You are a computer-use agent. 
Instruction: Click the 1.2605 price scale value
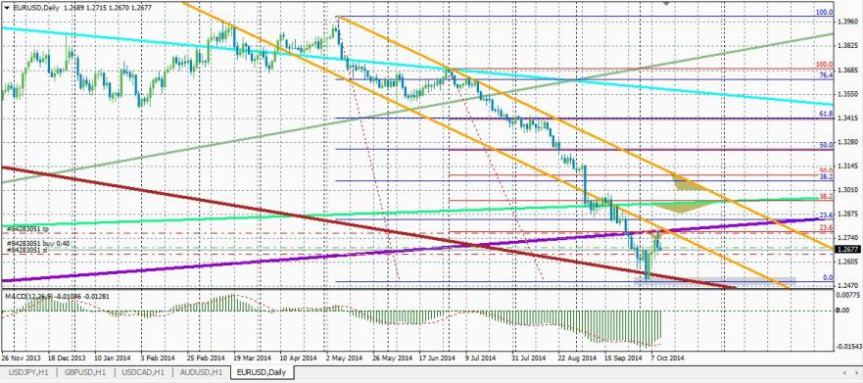click(848, 261)
